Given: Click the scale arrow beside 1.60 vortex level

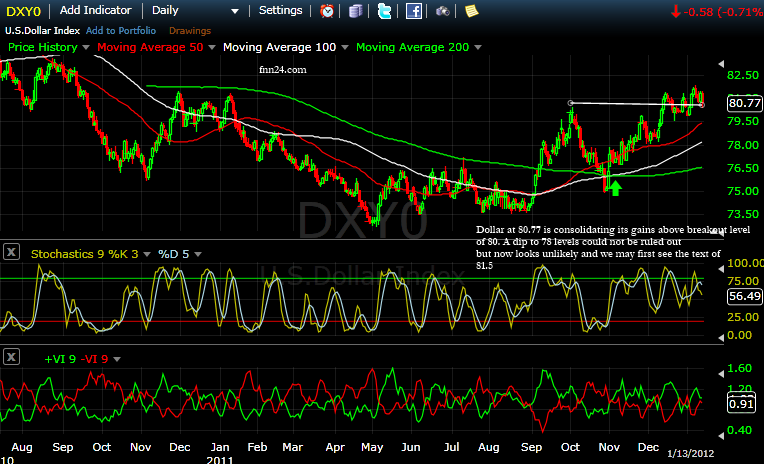Looking at the screenshot, I should pyautogui.click(x=722, y=374).
